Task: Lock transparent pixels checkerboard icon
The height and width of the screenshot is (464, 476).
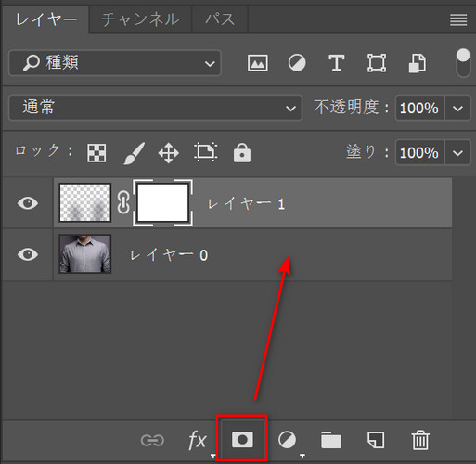Action: 96,153
